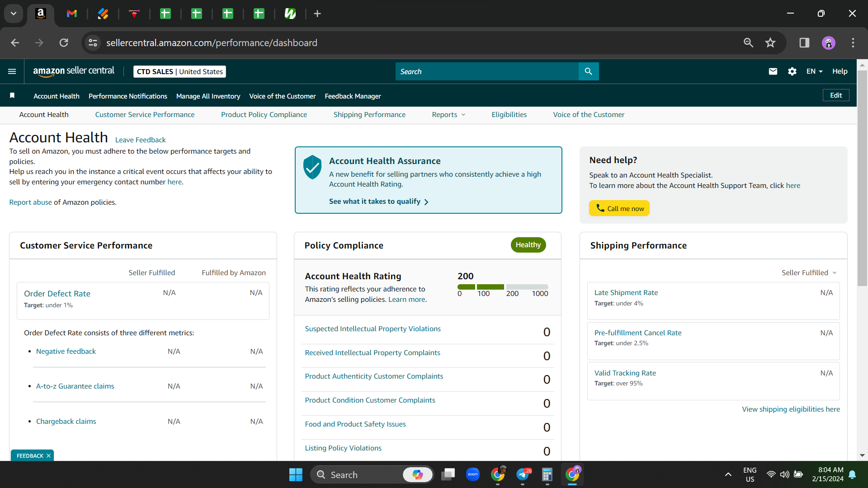Screen dimensions: 868x488
Task: Click the search magnifier button
Action: point(589,71)
